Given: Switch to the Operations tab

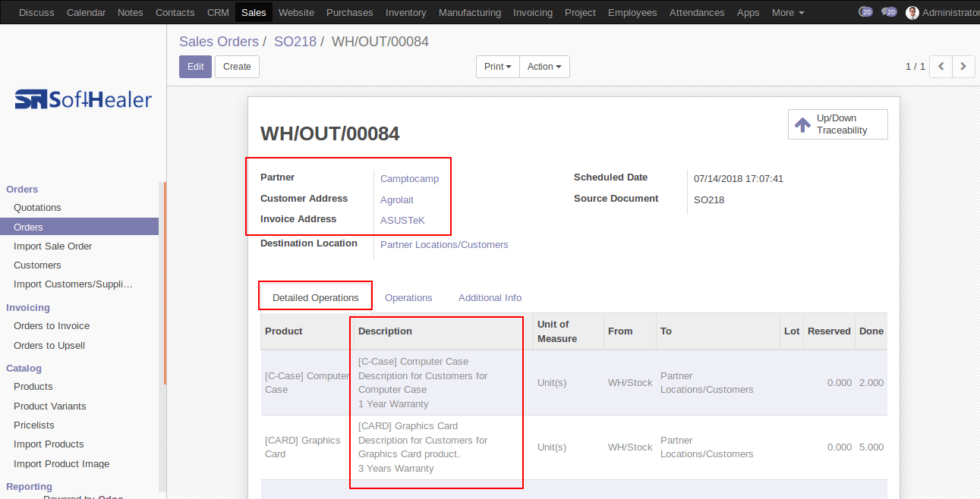Looking at the screenshot, I should (x=408, y=297).
